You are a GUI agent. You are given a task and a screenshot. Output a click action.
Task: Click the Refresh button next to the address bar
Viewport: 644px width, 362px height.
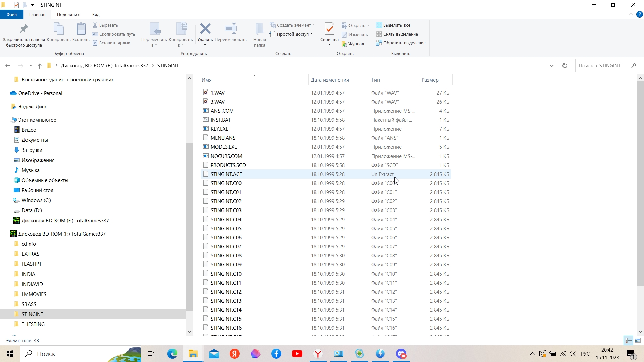tap(565, 66)
